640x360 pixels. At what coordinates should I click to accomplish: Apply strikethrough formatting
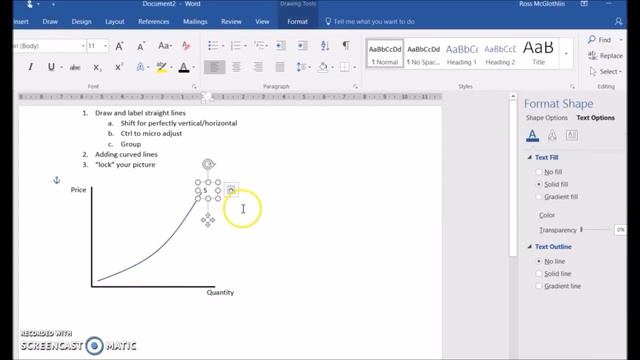point(75,67)
